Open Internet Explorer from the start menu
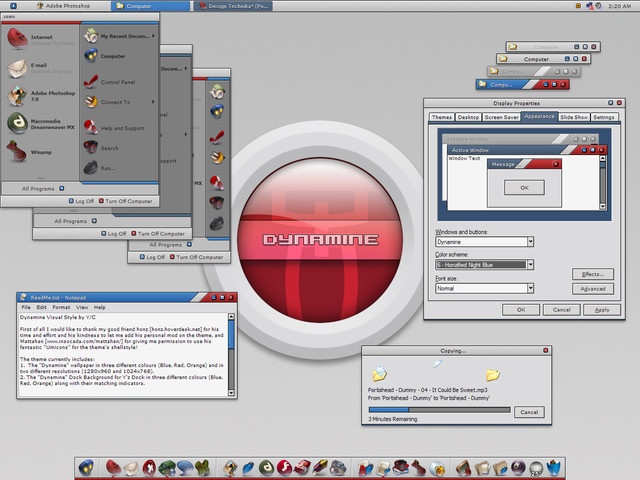 click(x=40, y=39)
